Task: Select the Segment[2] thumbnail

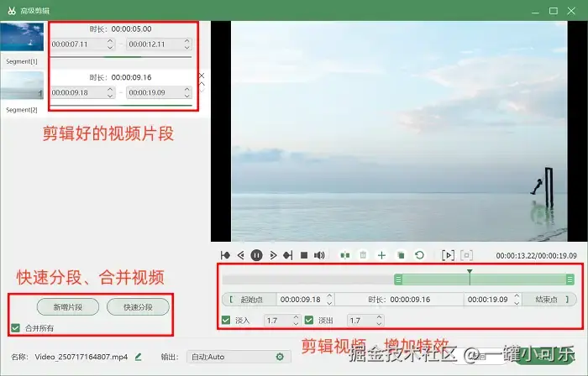Action: tap(22, 86)
